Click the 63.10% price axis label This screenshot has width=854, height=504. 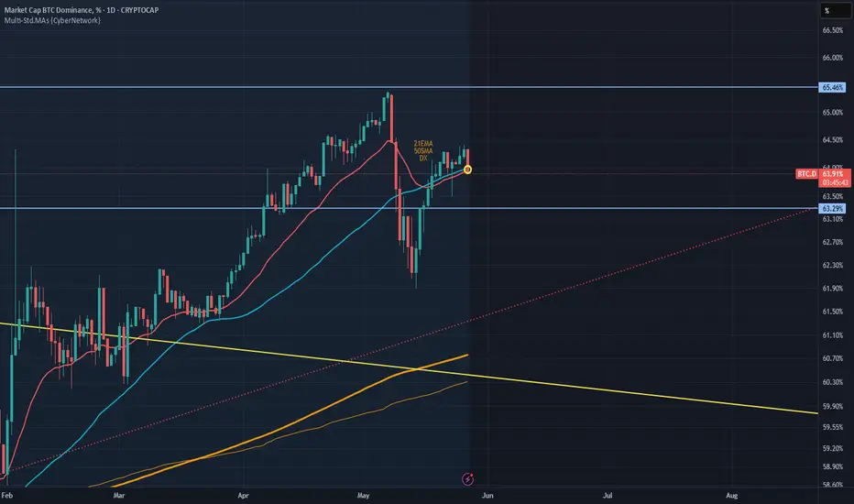point(833,219)
